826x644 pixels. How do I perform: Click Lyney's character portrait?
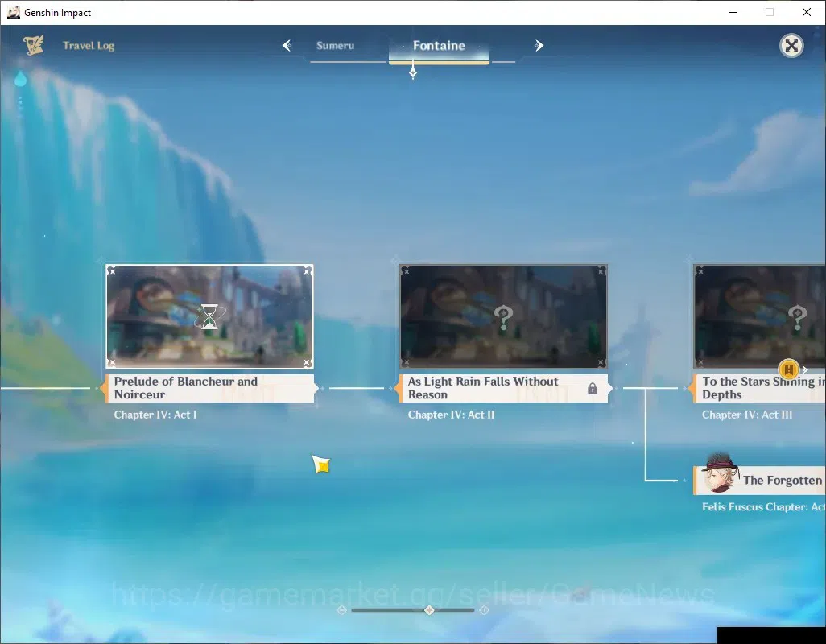click(719, 473)
